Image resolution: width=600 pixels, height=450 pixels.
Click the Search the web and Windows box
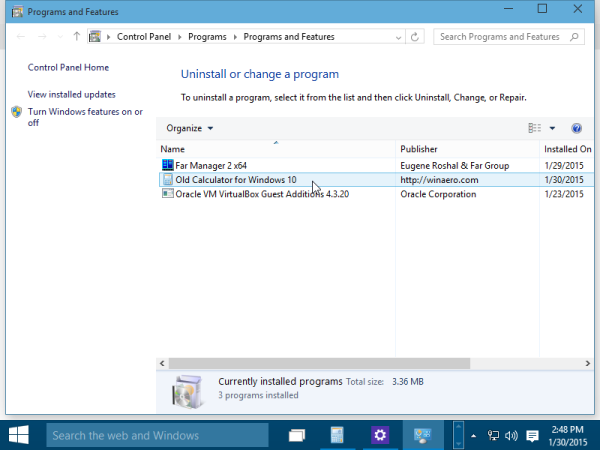[x=157, y=435]
